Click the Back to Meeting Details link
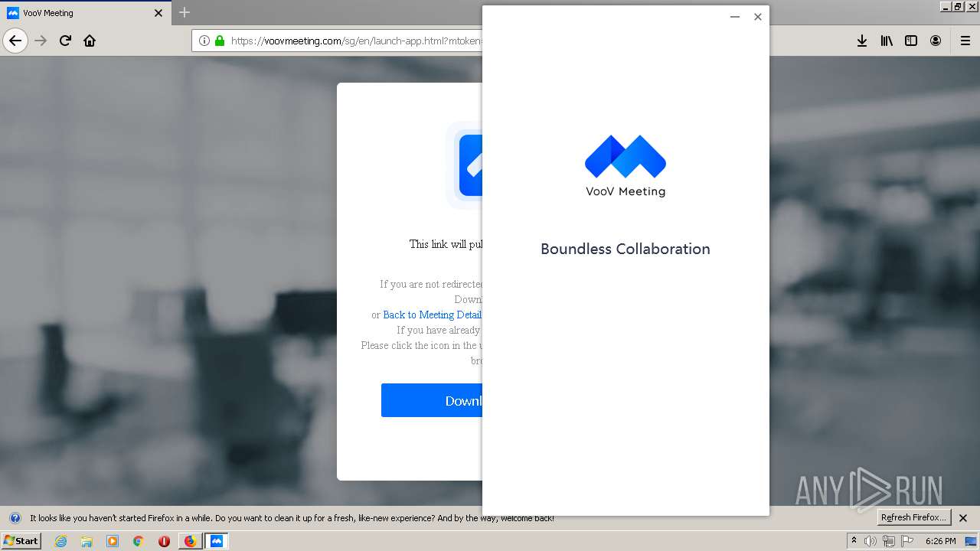 [433, 315]
